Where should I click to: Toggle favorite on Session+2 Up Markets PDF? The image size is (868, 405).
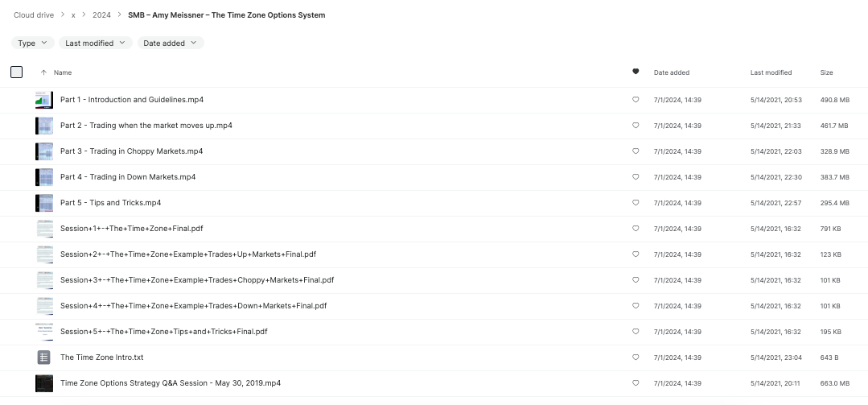click(x=636, y=254)
